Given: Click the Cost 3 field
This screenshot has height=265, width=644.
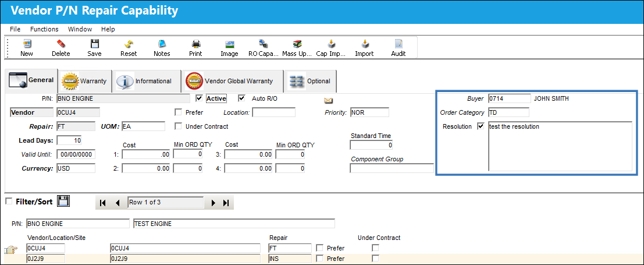Looking at the screenshot, I should point(249,155).
